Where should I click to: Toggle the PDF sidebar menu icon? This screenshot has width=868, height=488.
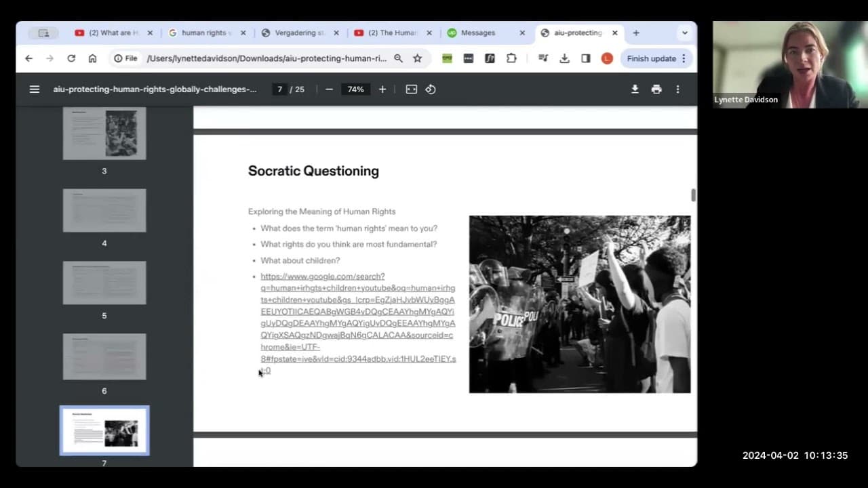click(x=35, y=89)
